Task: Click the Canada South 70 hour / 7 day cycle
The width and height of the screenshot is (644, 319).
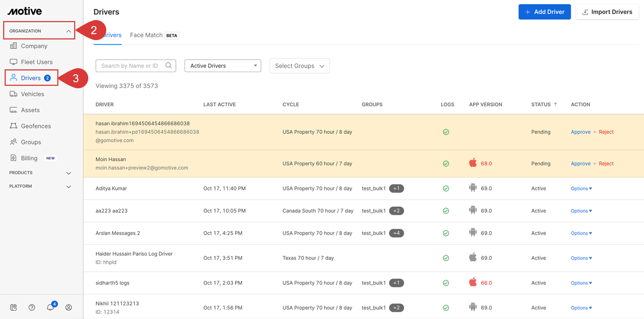Action: 318,211
